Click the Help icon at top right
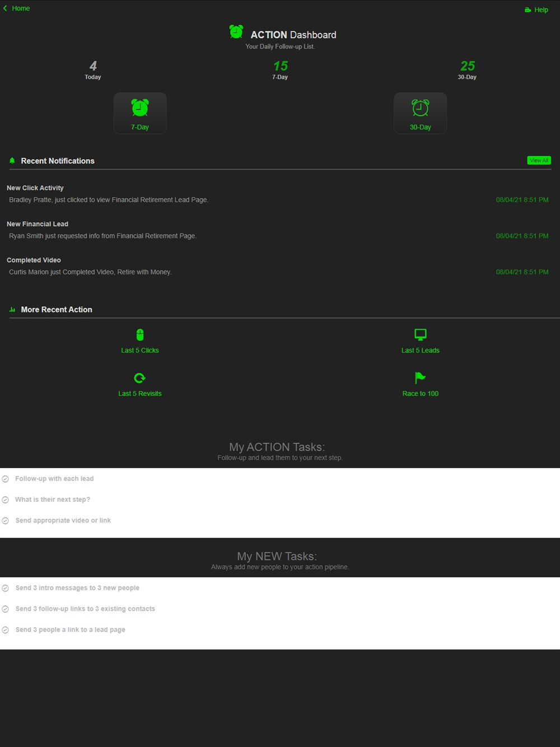The height and width of the screenshot is (747, 560). click(528, 10)
